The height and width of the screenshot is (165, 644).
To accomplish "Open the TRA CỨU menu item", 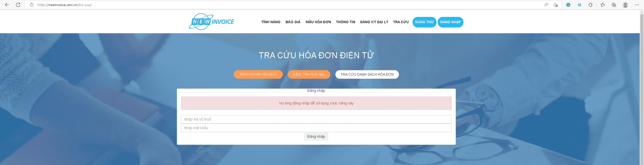I will point(401,22).
